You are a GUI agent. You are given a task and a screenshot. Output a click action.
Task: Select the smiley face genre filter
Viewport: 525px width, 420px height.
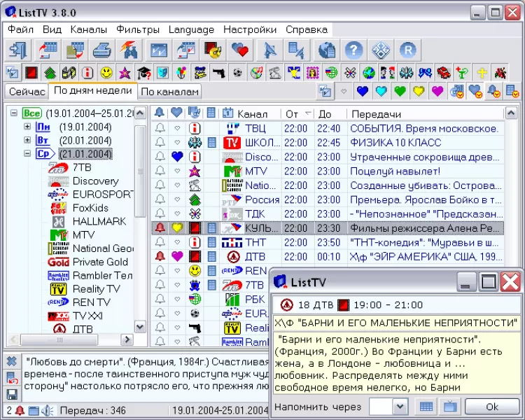pos(106,72)
